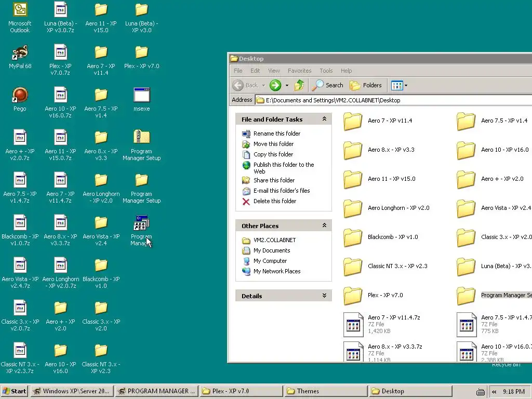Go to My Documents in Other Places
532x399 pixels.
[x=272, y=250]
